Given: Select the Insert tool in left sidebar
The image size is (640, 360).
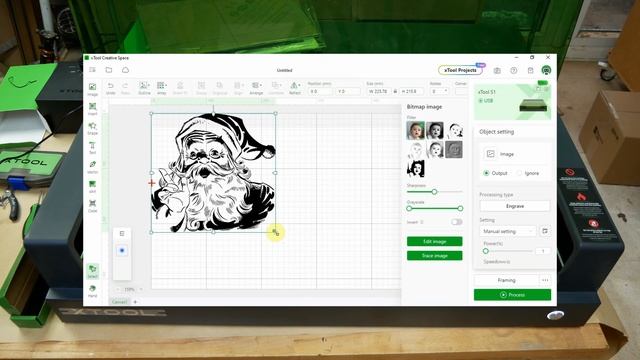Looking at the screenshot, I should pos(93,109).
